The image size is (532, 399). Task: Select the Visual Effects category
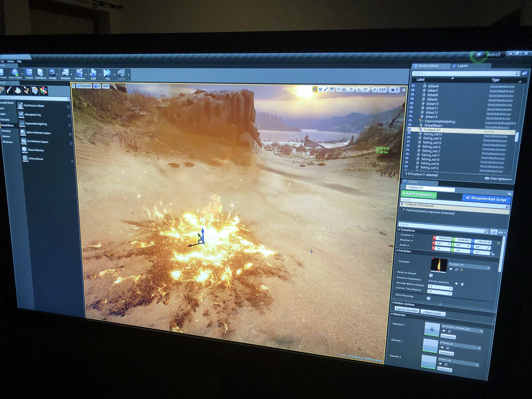(x=7, y=125)
